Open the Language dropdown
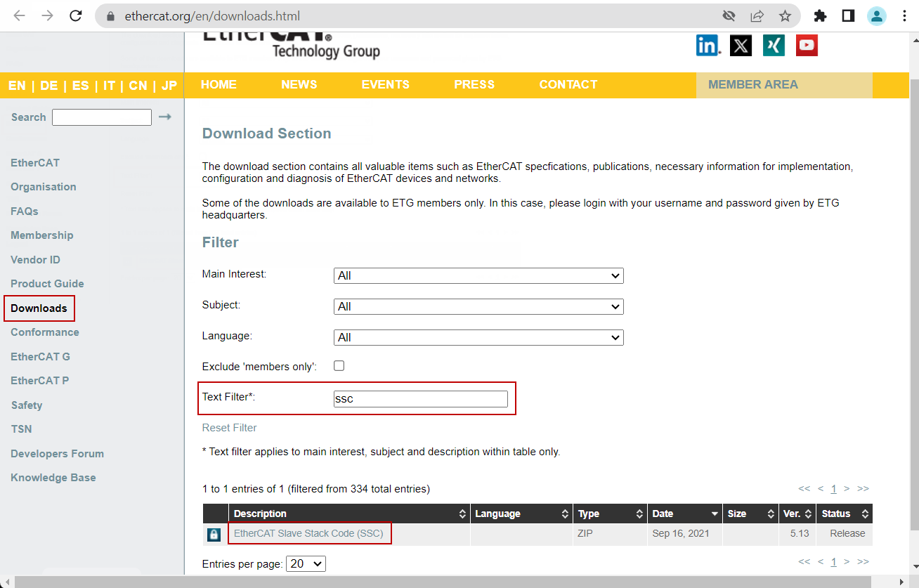This screenshot has width=919, height=588. tap(478, 337)
